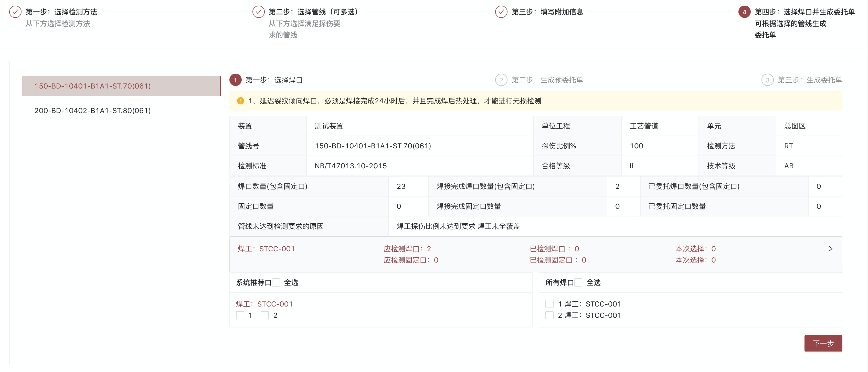Click the delayed crack warning notice text
Image resolution: width=868 pixels, height=372 pixels.
pos(395,101)
